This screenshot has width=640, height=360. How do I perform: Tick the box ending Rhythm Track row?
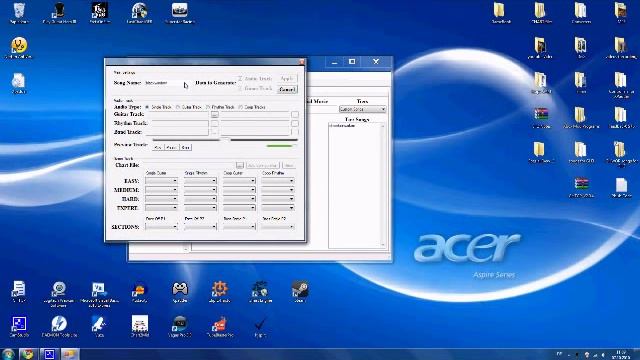[x=295, y=123]
